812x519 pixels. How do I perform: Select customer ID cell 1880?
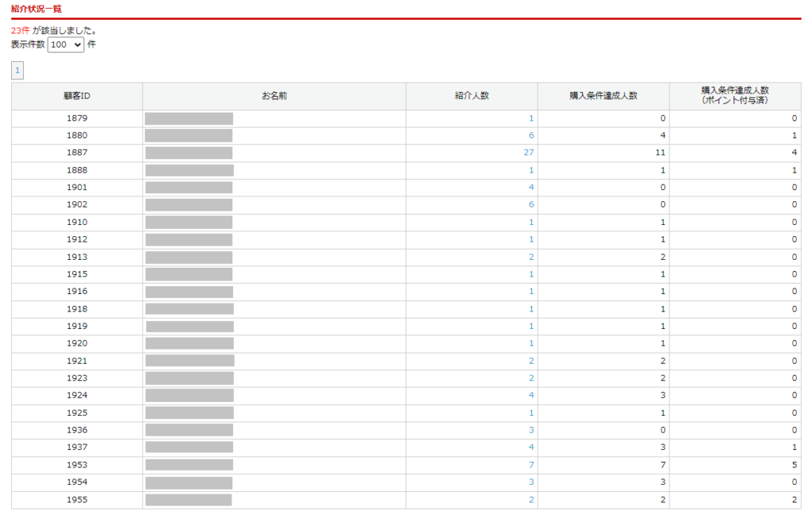[77, 135]
